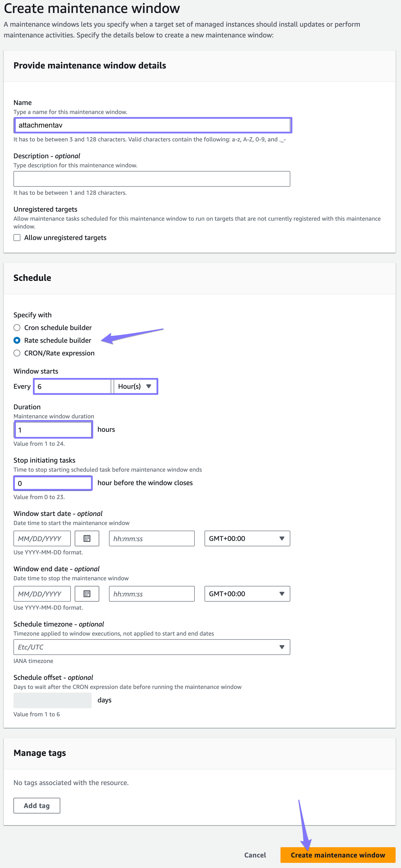Focus the Name field containing attachmentav
Screen dimensions: 401x868
coord(152,125)
